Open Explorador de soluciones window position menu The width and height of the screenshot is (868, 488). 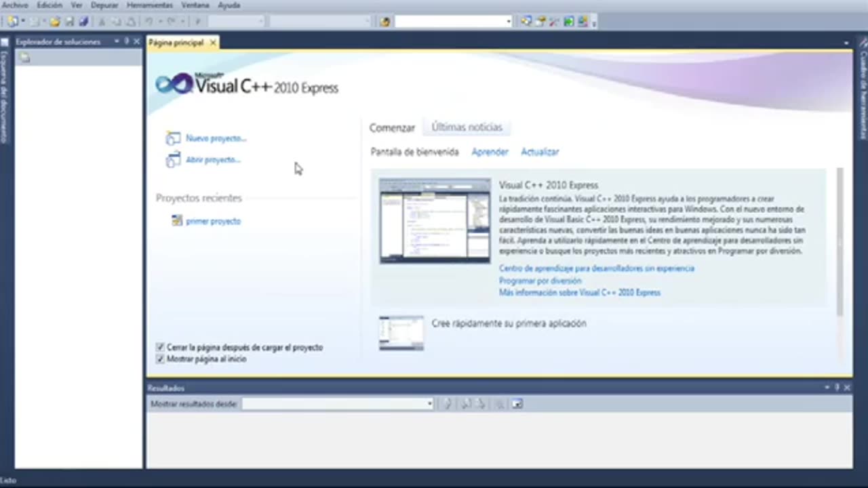[117, 41]
